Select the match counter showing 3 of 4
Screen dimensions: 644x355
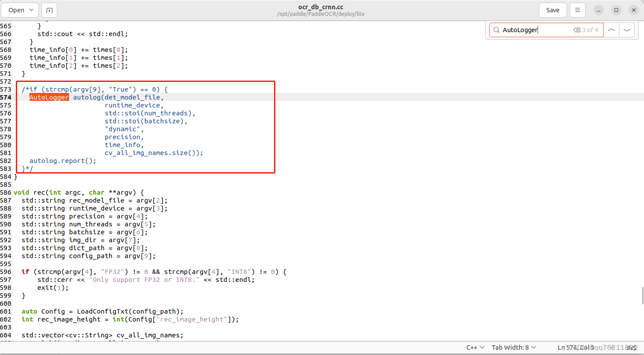[591, 30]
